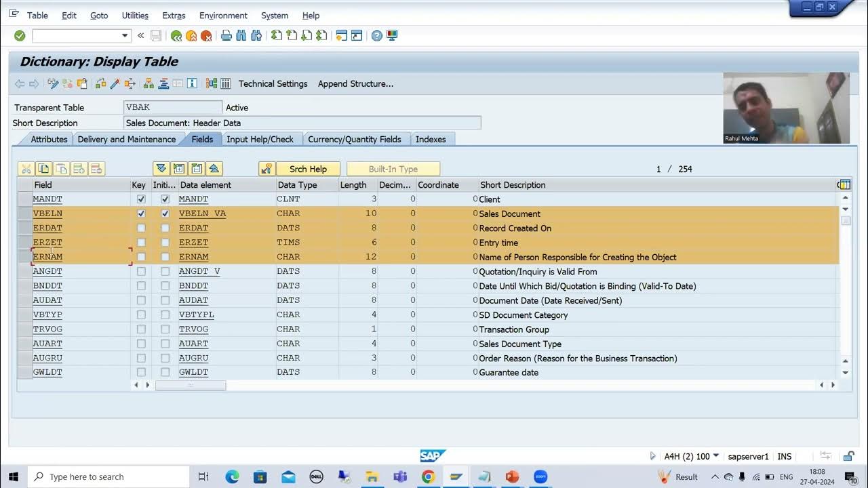Open the SAP window menu icon

(14, 14)
